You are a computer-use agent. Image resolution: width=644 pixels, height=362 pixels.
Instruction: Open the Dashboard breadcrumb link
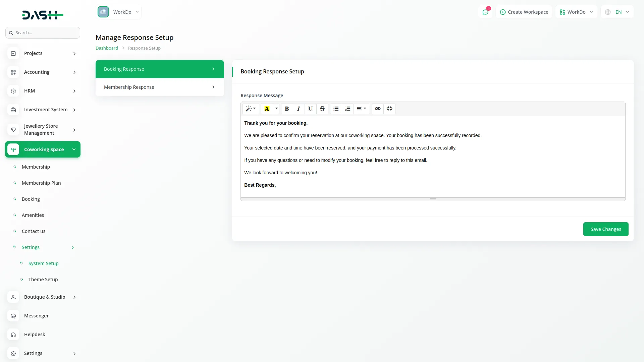pyautogui.click(x=106, y=48)
